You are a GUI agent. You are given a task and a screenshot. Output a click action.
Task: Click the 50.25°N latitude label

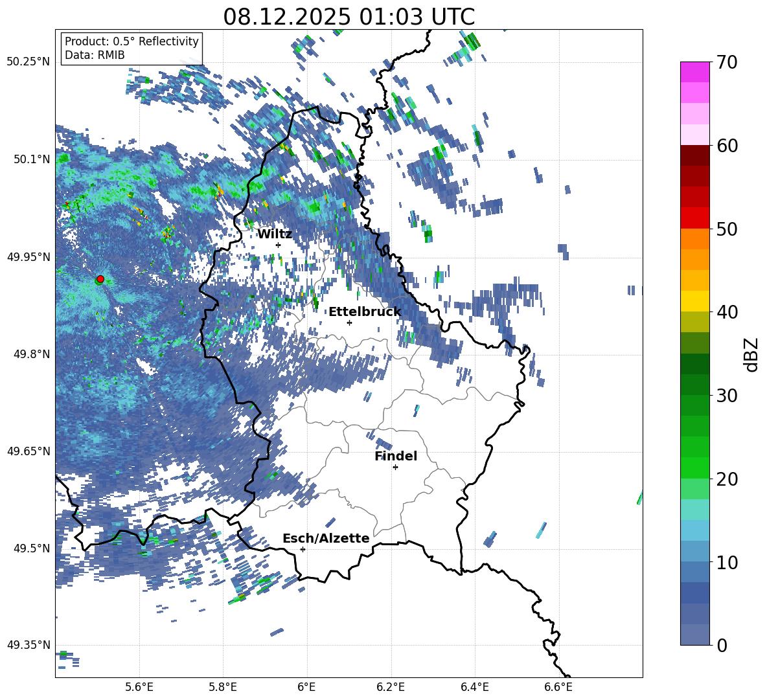tap(29, 62)
